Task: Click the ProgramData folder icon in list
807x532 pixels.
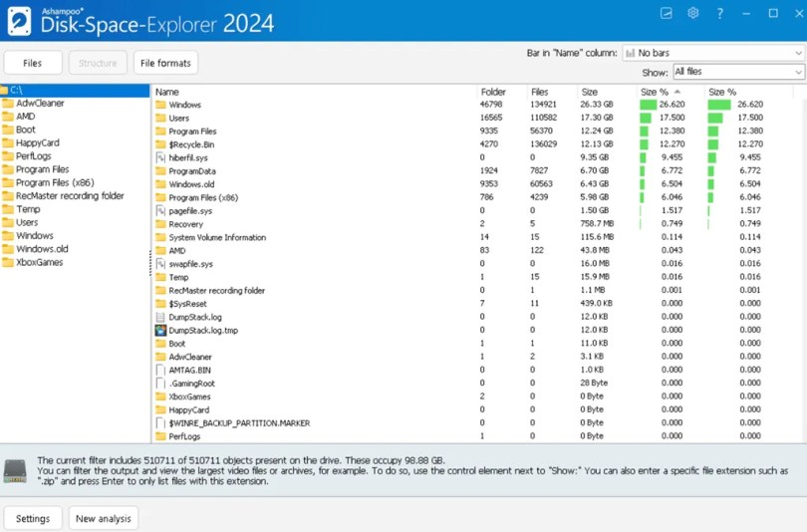Action: pyautogui.click(x=160, y=170)
